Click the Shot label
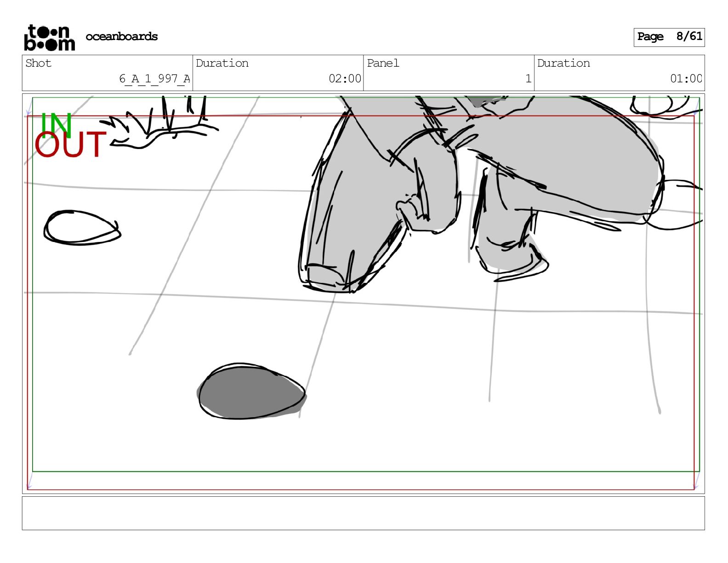728x563 pixels. tap(39, 63)
